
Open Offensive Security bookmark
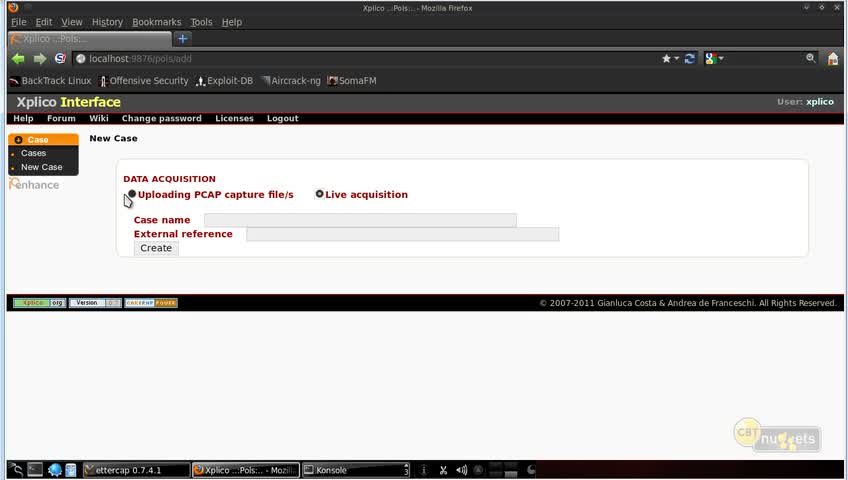(x=144, y=81)
